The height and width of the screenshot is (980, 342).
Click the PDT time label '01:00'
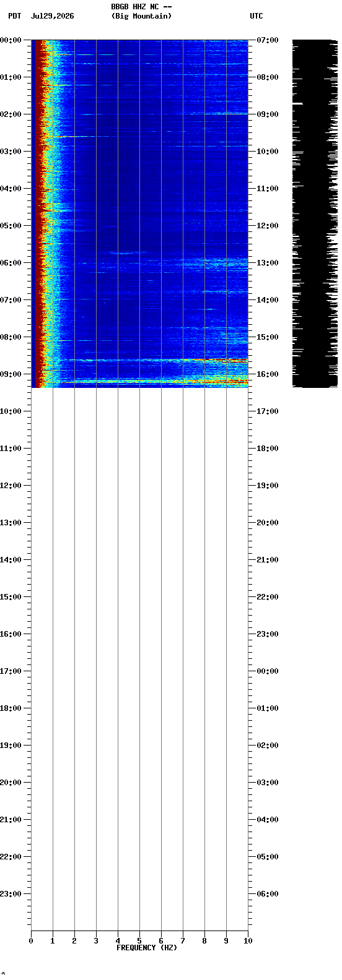pyautogui.click(x=11, y=77)
